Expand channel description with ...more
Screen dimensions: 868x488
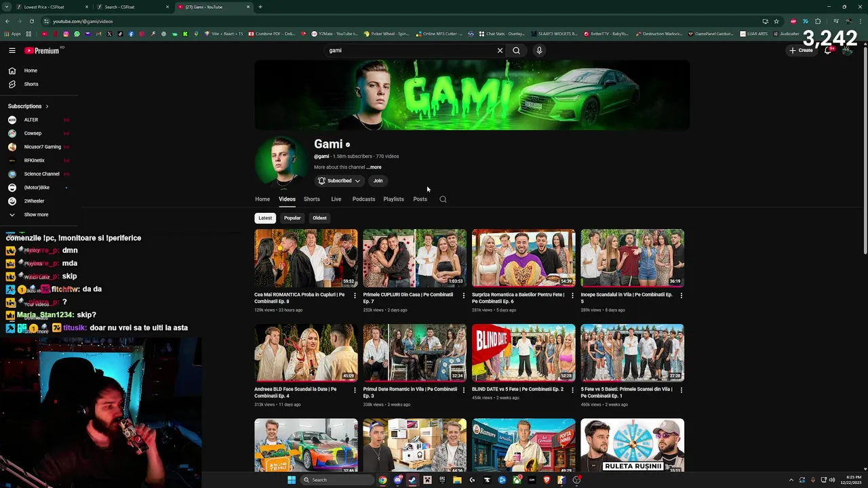pos(374,167)
